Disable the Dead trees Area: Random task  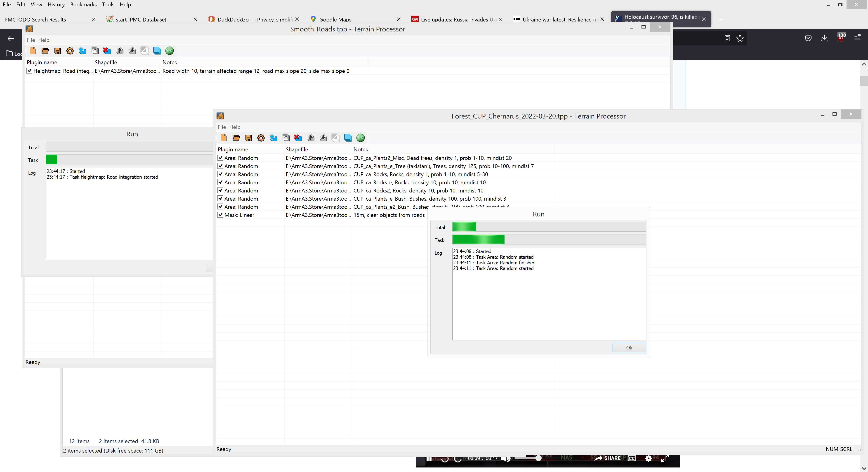[x=220, y=158]
